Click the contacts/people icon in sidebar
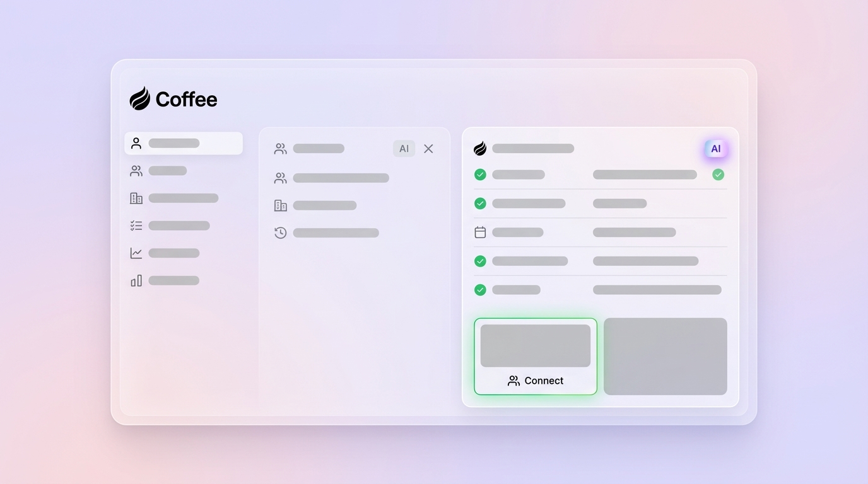The width and height of the screenshot is (868, 484). click(136, 170)
